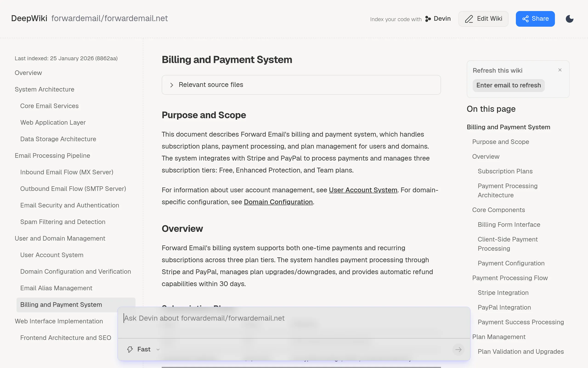The height and width of the screenshot is (368, 588).
Task: Open User Account System in sidebar
Action: coord(52,255)
